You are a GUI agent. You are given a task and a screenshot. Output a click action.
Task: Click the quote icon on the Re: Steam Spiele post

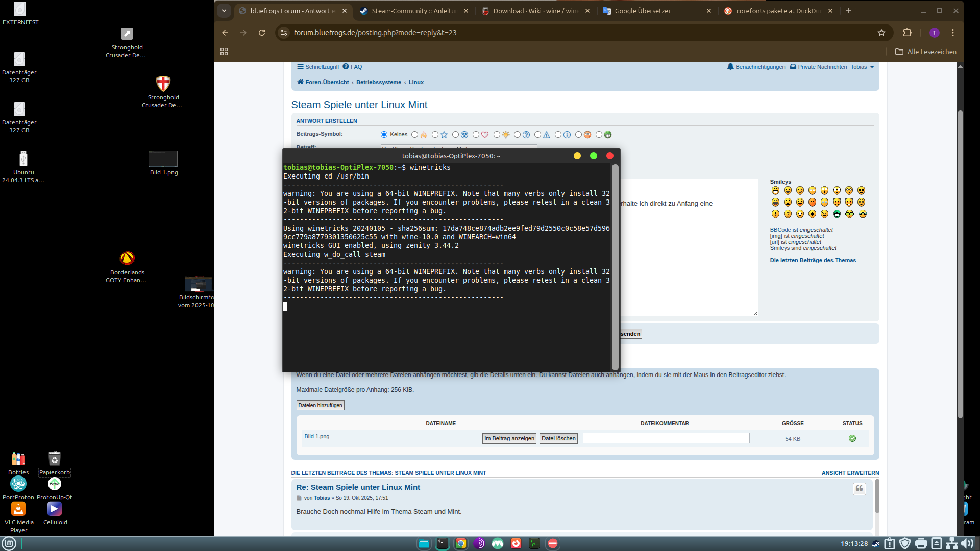coord(860,489)
